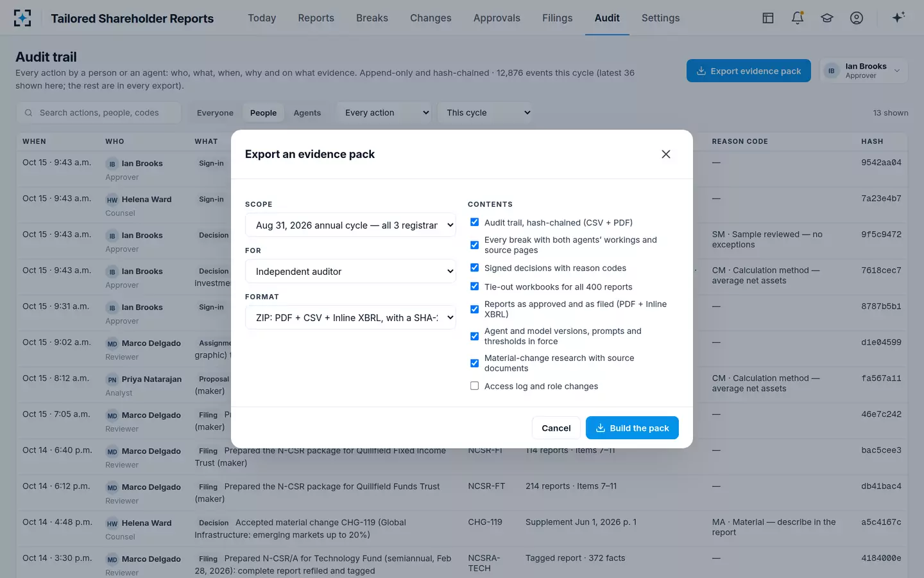Uncheck Agent and model versions checkbox
Screen dimensions: 924x578
(474, 336)
